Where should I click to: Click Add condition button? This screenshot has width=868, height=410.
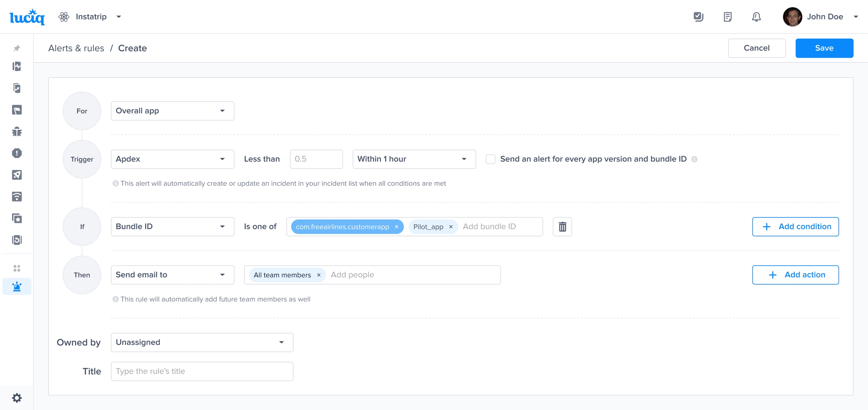click(x=795, y=226)
